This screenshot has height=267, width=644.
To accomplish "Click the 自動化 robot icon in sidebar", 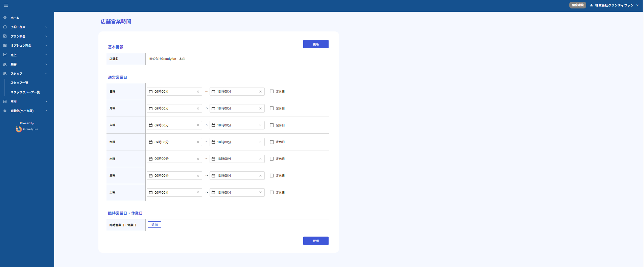I will pos(5,111).
